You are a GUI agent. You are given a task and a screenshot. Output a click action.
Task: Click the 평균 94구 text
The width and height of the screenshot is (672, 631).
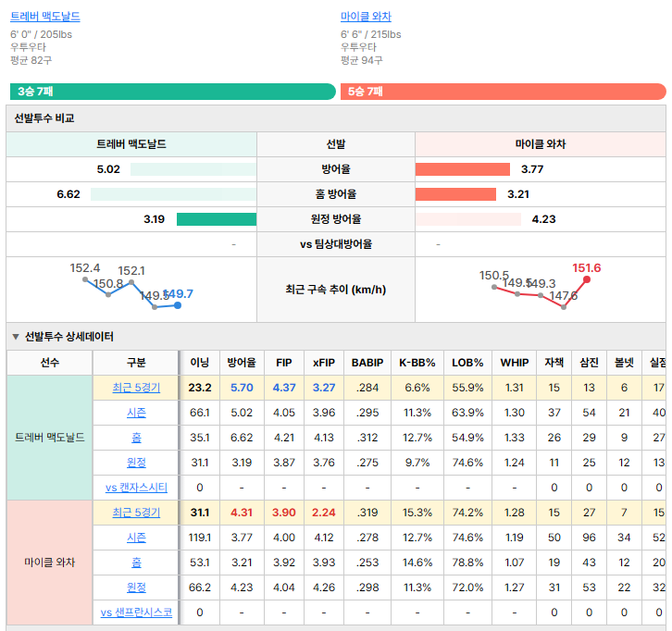[x=361, y=60]
